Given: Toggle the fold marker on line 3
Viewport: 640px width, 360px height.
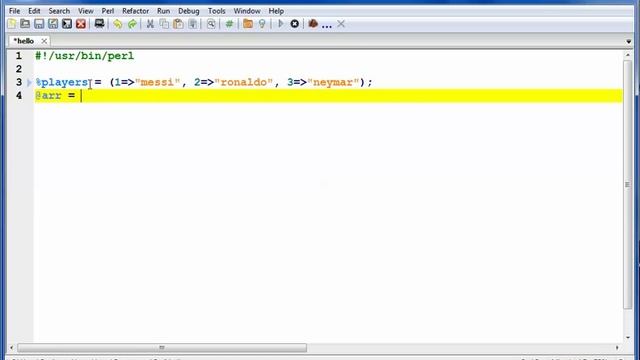Looking at the screenshot, I should (29, 82).
